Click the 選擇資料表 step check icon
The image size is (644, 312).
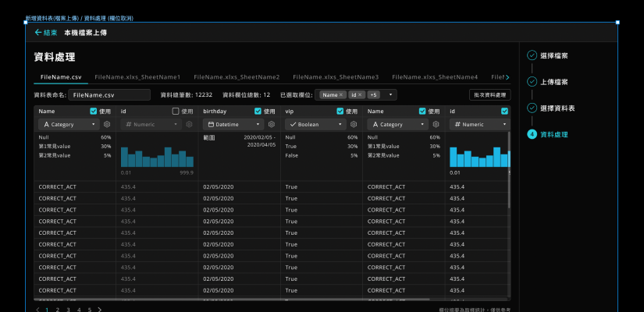[x=532, y=108]
